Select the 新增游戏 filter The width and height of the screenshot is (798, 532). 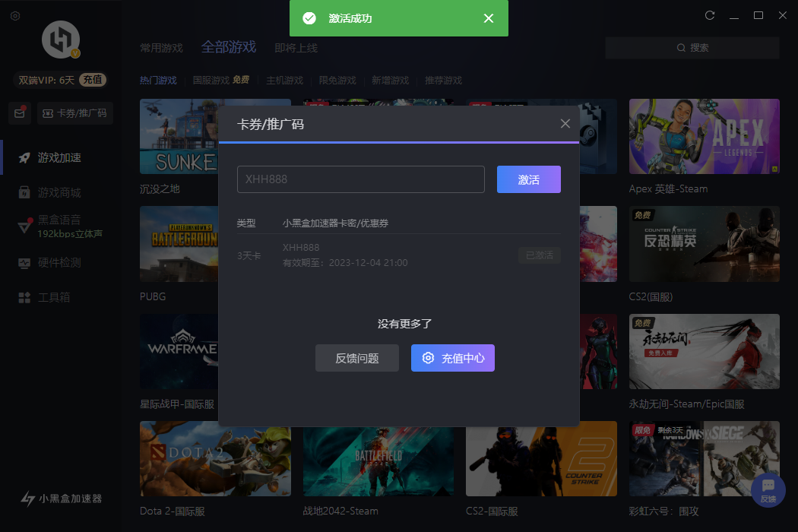click(x=391, y=81)
